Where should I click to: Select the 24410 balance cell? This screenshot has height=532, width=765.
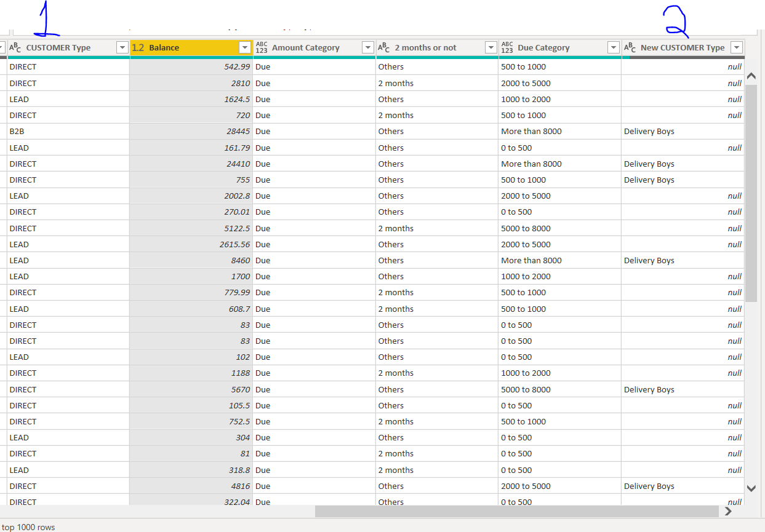191,164
